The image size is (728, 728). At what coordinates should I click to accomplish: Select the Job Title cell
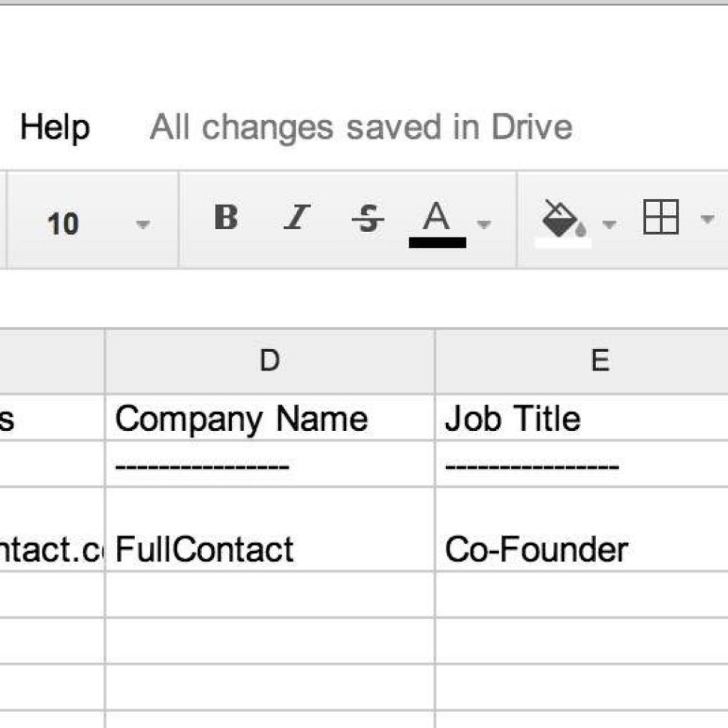(x=582, y=418)
